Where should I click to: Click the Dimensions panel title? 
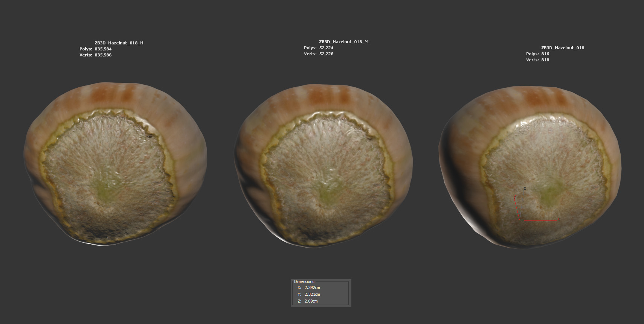coord(304,281)
